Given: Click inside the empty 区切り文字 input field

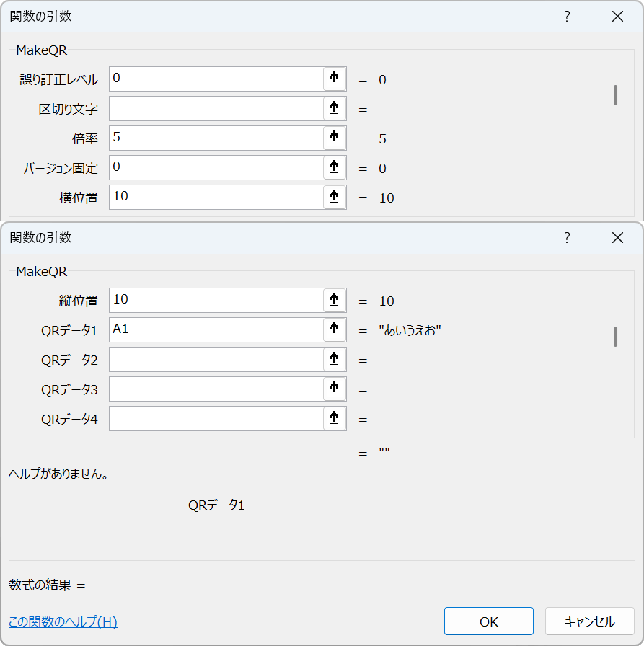Looking at the screenshot, I should 216,108.
